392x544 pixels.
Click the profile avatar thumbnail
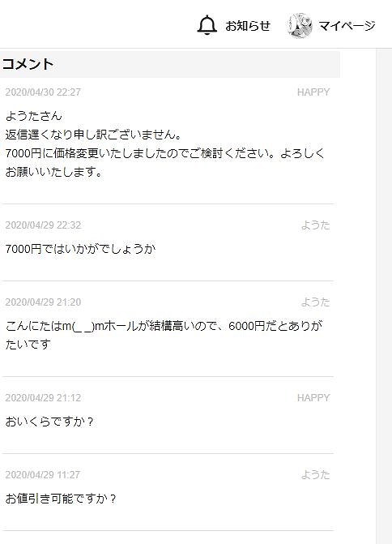300,26
